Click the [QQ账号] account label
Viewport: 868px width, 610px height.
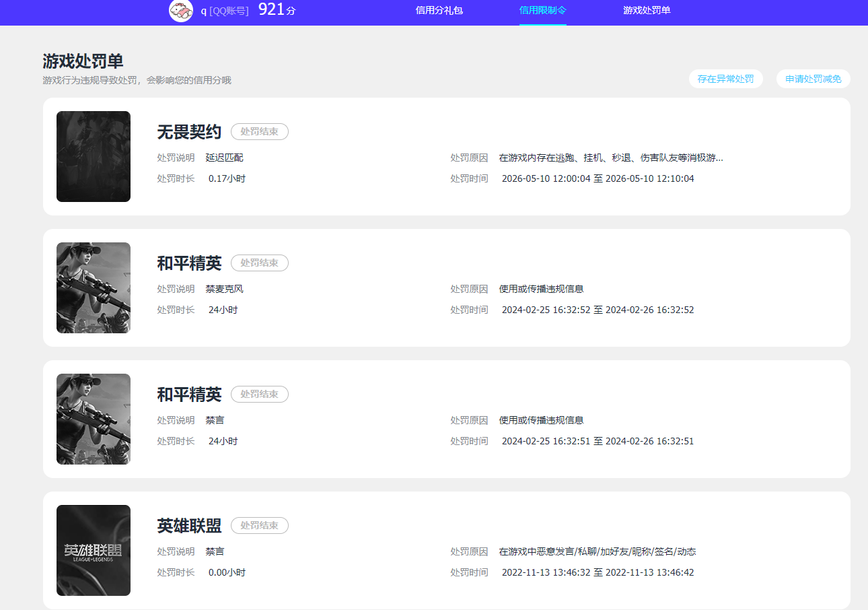click(229, 11)
